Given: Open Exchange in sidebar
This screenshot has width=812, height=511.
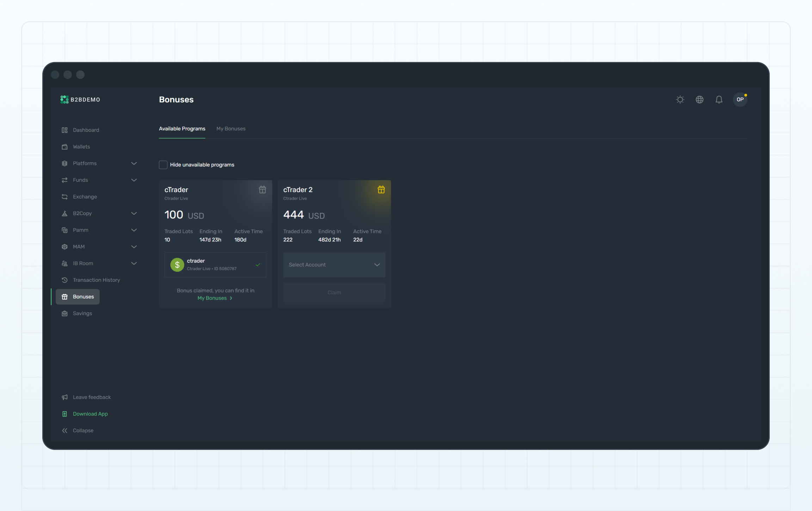Looking at the screenshot, I should [x=85, y=197].
